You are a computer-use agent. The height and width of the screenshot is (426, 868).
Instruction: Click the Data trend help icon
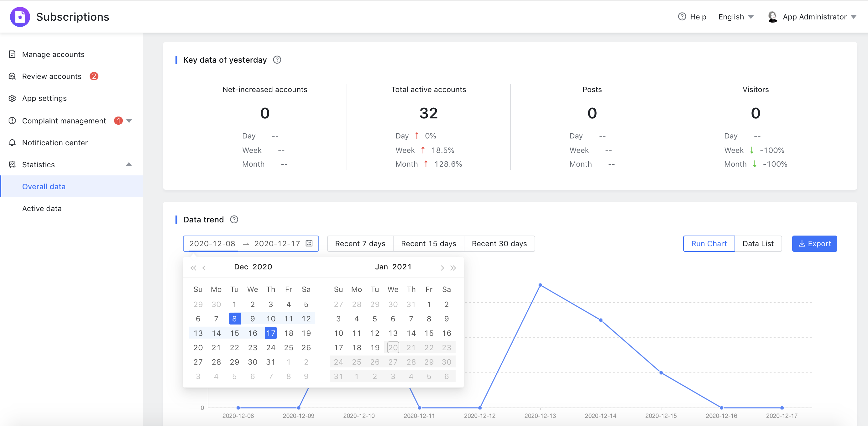coord(234,220)
